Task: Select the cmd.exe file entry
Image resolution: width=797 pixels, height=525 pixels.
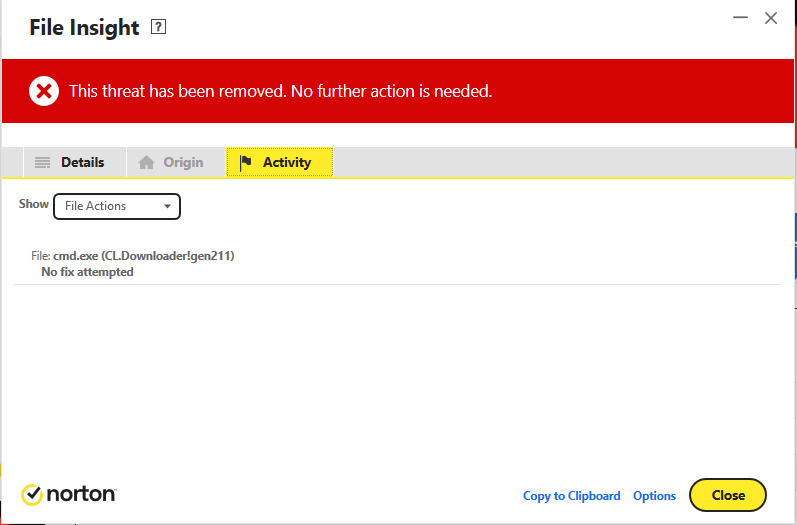Action: 133,256
